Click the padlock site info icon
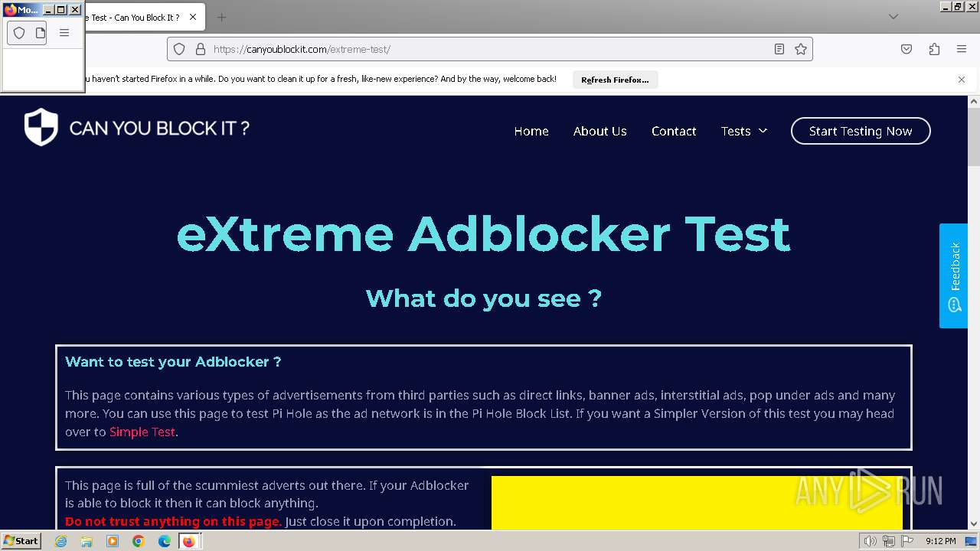 tap(201, 49)
